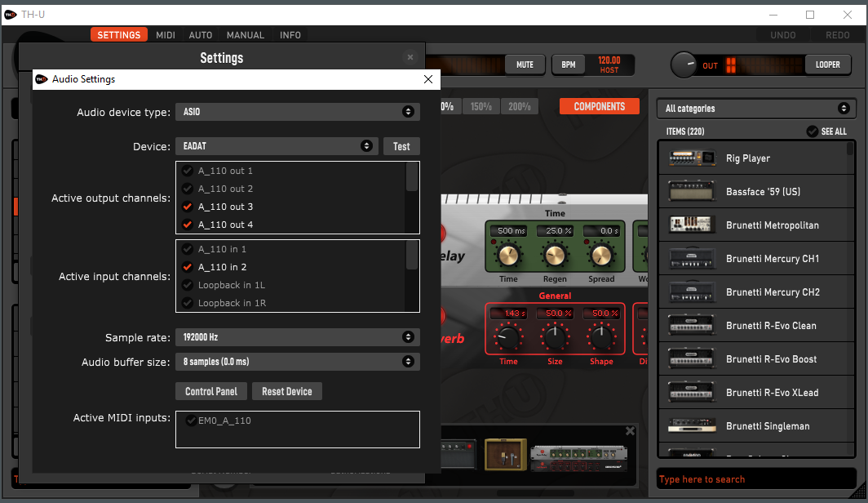Click the 1.43 s reverb time value
This screenshot has width=868, height=503.
509,314
